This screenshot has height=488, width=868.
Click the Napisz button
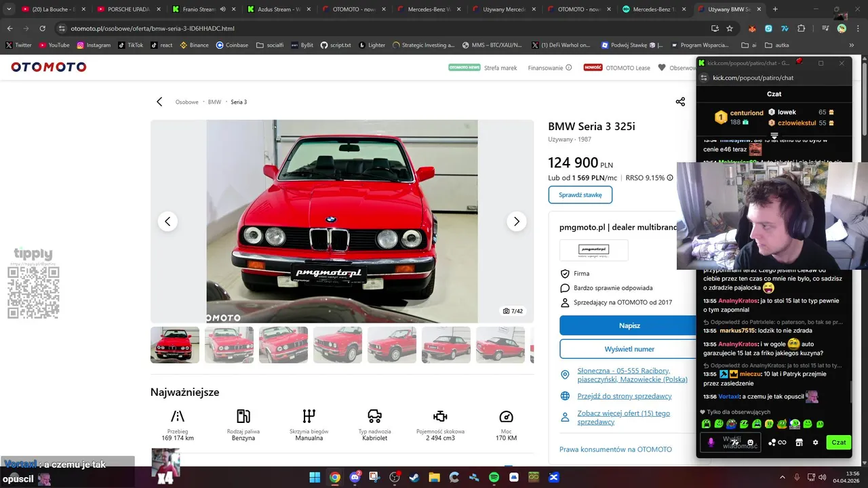[x=629, y=325]
